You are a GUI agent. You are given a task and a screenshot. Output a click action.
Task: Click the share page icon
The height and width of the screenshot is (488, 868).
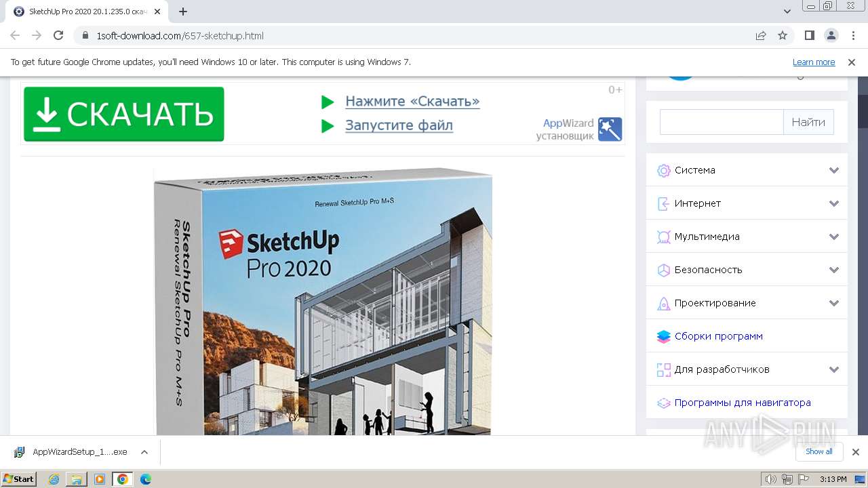click(x=761, y=36)
